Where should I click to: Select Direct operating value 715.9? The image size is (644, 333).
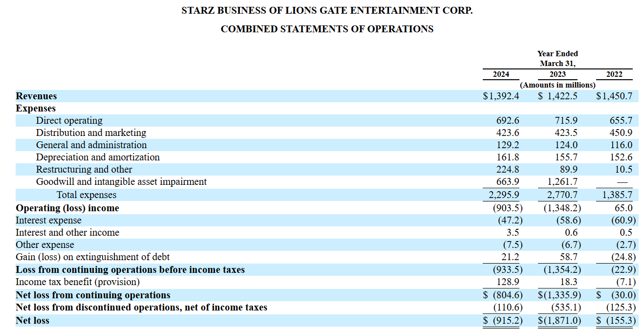[x=566, y=121]
